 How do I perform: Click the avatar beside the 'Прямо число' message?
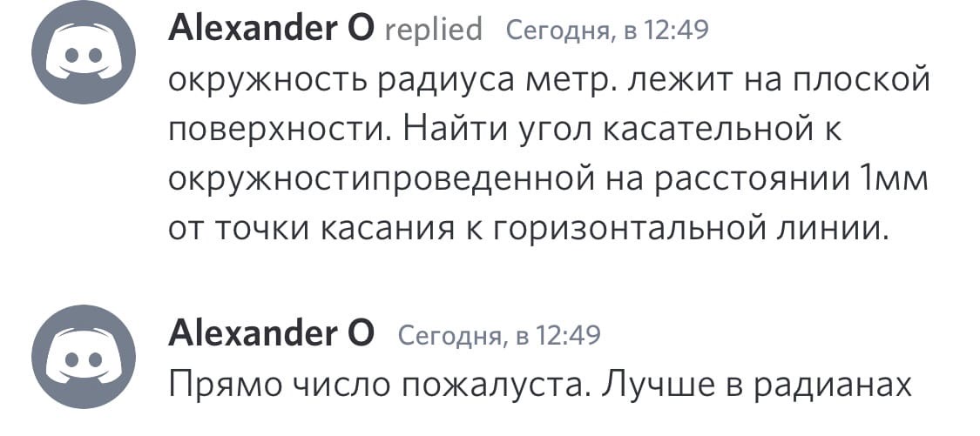pyautogui.click(x=84, y=356)
